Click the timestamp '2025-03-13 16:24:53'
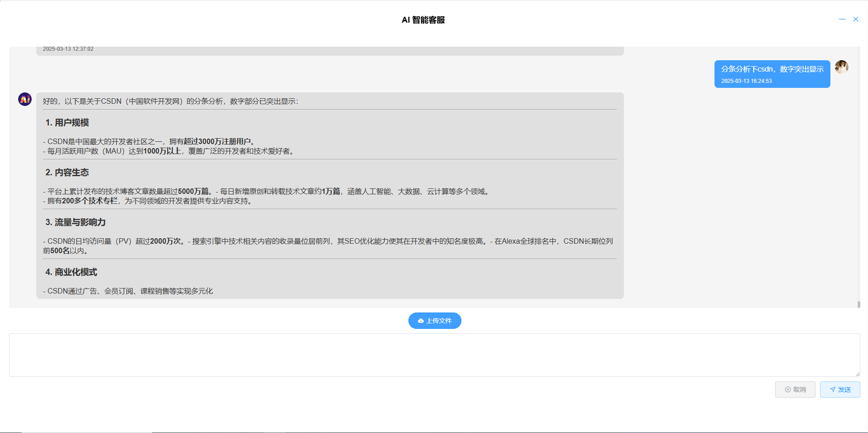 tap(747, 81)
